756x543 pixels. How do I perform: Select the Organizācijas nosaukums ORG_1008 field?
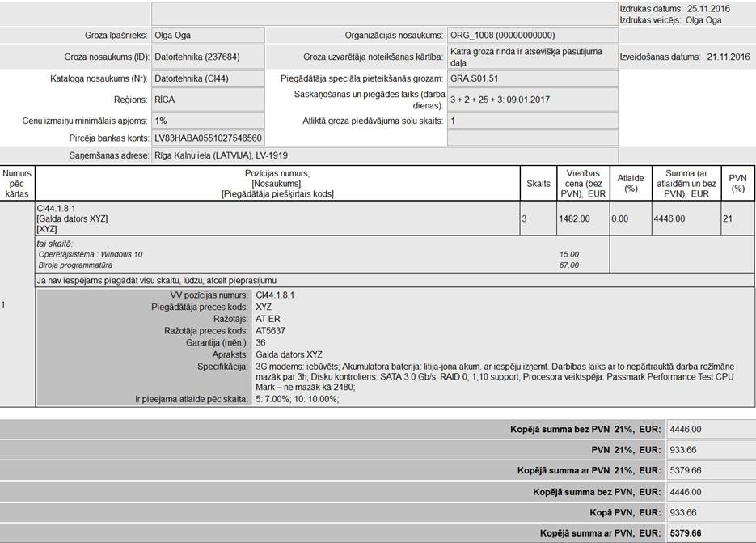point(532,36)
